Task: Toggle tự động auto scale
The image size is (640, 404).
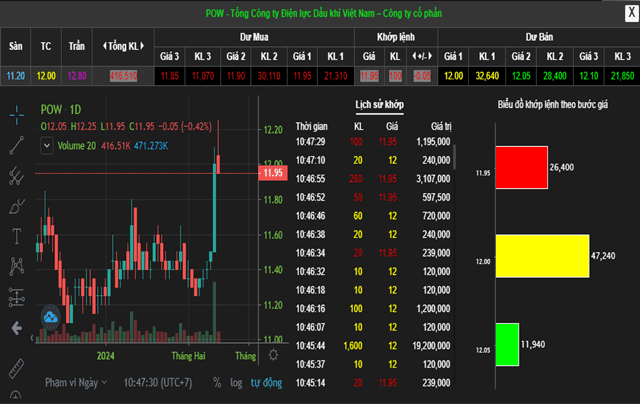Action: click(x=266, y=383)
